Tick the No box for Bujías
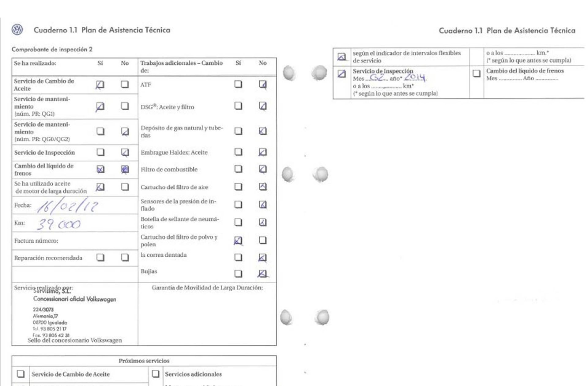The image size is (588, 386). tap(262, 274)
